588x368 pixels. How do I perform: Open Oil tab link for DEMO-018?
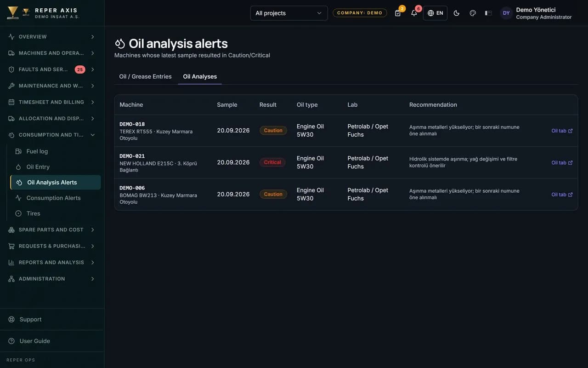[562, 131]
